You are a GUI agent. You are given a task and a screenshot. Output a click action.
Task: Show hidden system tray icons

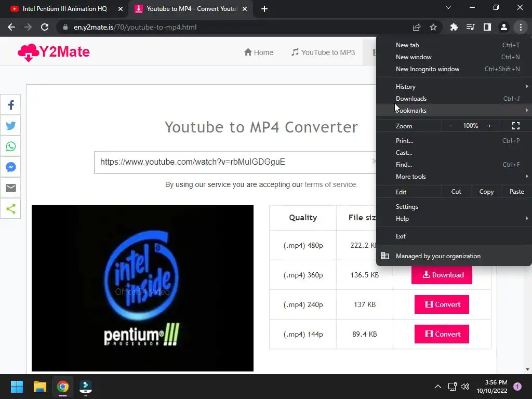438,387
